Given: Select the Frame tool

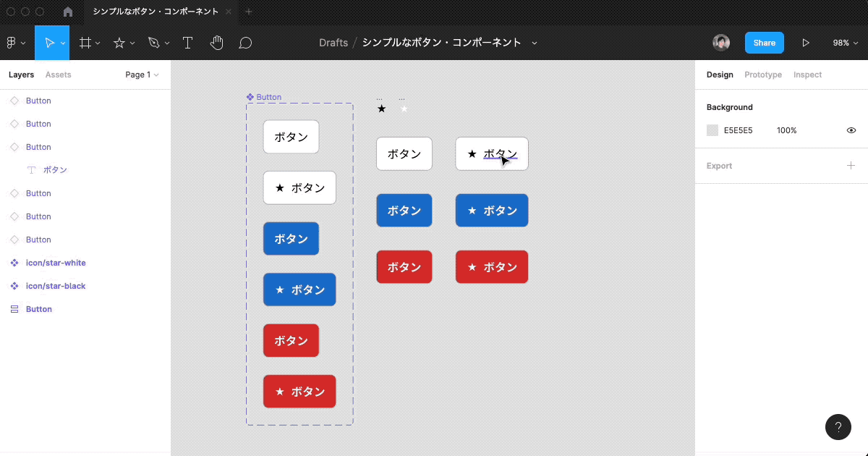Looking at the screenshot, I should (x=85, y=42).
